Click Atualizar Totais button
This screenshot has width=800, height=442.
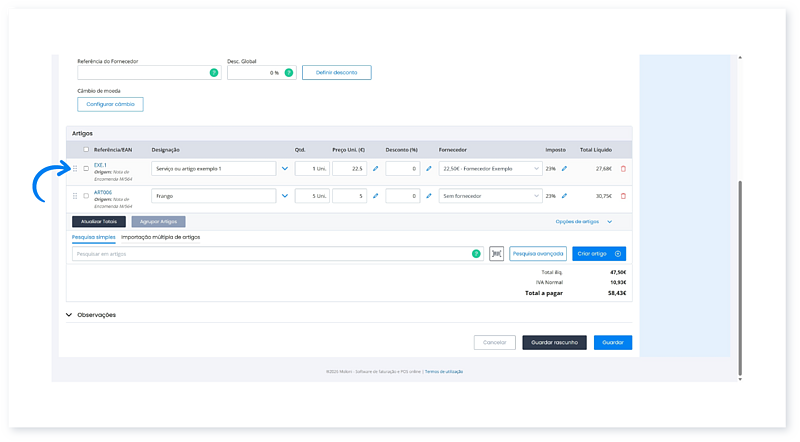pos(99,222)
